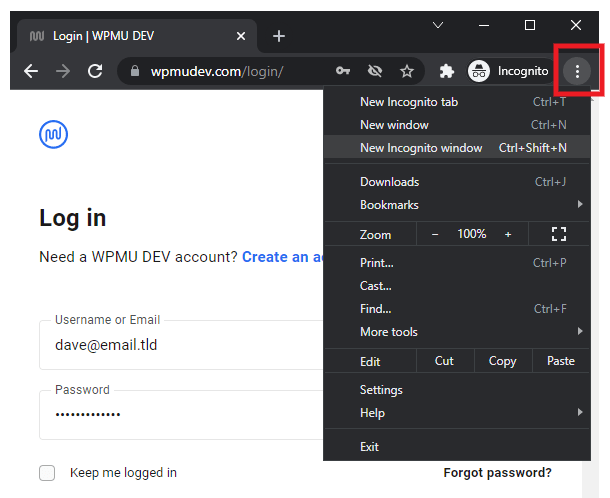Select New Incognito window menu entry
The width and height of the screenshot is (610, 498).
pyautogui.click(x=457, y=148)
